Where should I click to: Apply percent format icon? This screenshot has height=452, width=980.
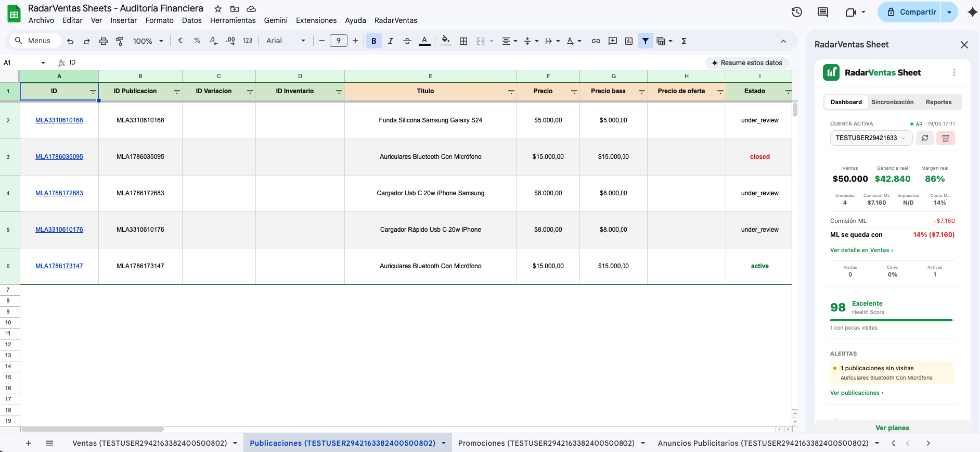(197, 41)
